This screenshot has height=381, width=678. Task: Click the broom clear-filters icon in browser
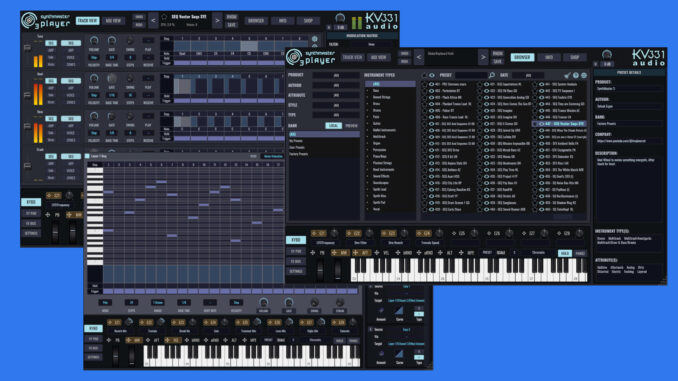tap(567, 75)
